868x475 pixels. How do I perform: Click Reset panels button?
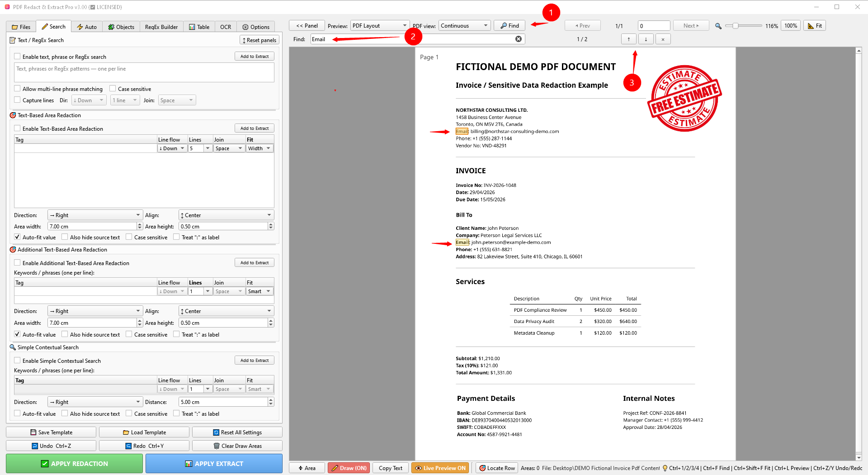[259, 40]
